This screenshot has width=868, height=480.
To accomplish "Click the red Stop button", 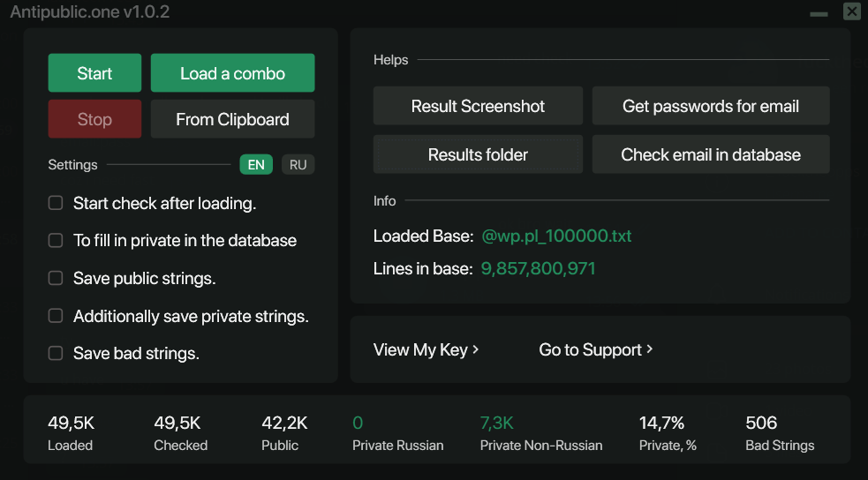I will [x=94, y=119].
